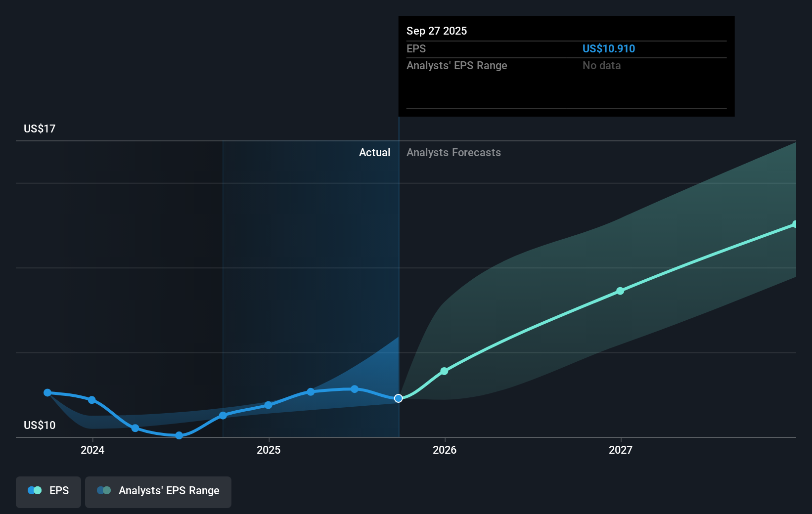Select the 2026 green forecast data point
The image size is (812, 514).
445,370
